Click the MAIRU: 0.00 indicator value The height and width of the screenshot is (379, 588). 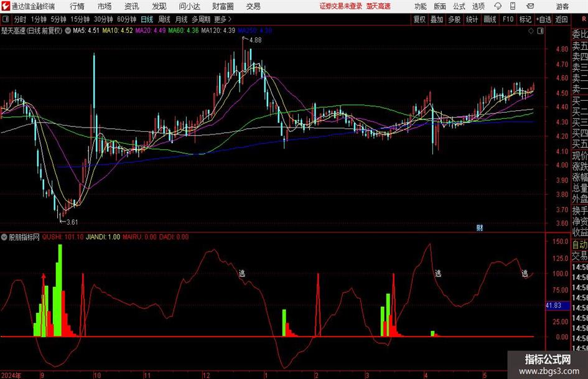[139, 237]
